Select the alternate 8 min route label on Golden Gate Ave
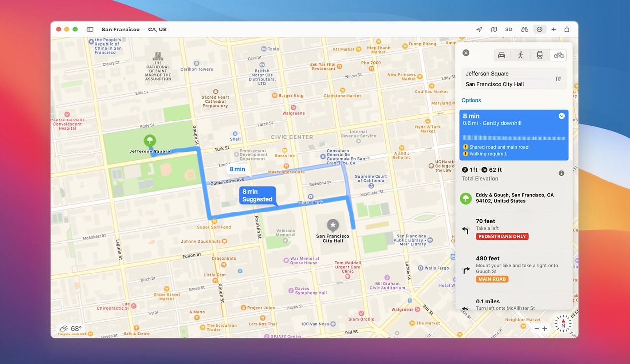Image resolution: width=630 pixels, height=364 pixels. 237,169
